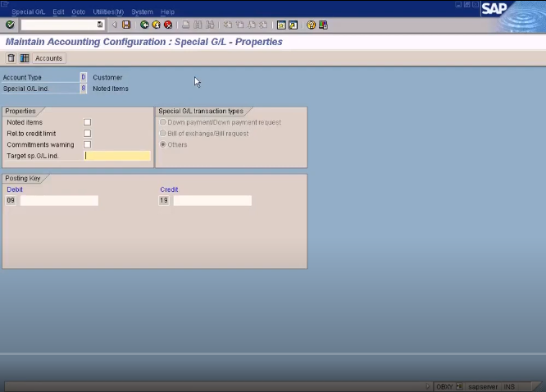Viewport: 546px width, 392px height.
Task: Tick the Noted items checkbox
Action: tap(87, 122)
